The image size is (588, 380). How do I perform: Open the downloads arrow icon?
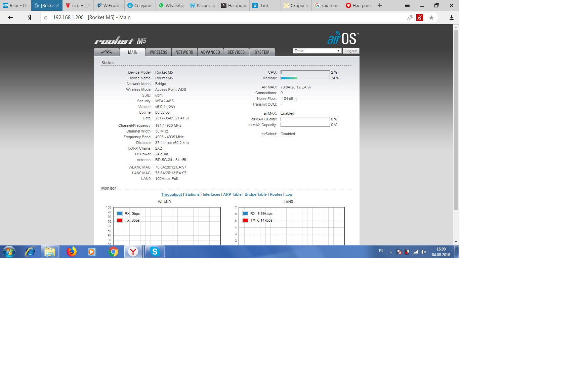click(452, 17)
